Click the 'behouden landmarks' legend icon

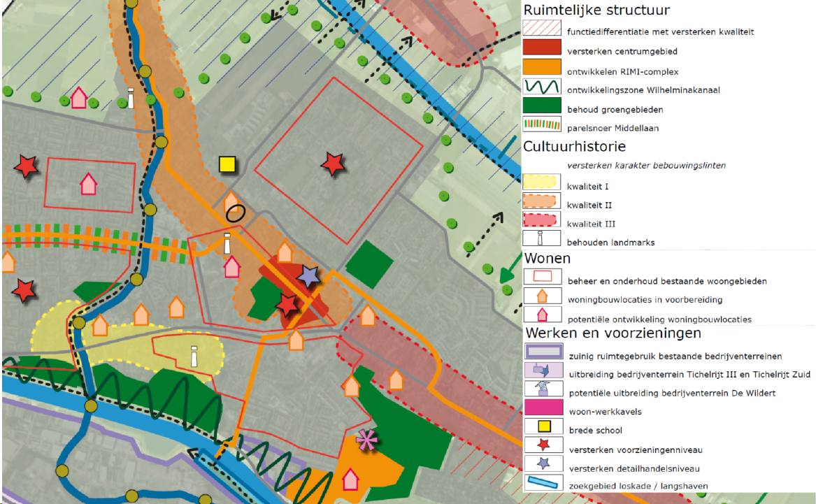point(542,238)
